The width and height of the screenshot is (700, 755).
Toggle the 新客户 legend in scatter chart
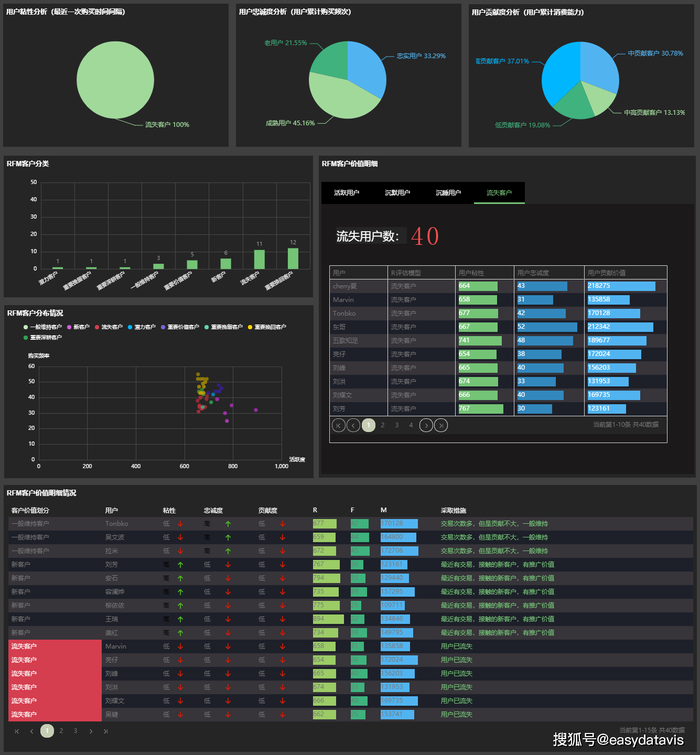pos(78,327)
